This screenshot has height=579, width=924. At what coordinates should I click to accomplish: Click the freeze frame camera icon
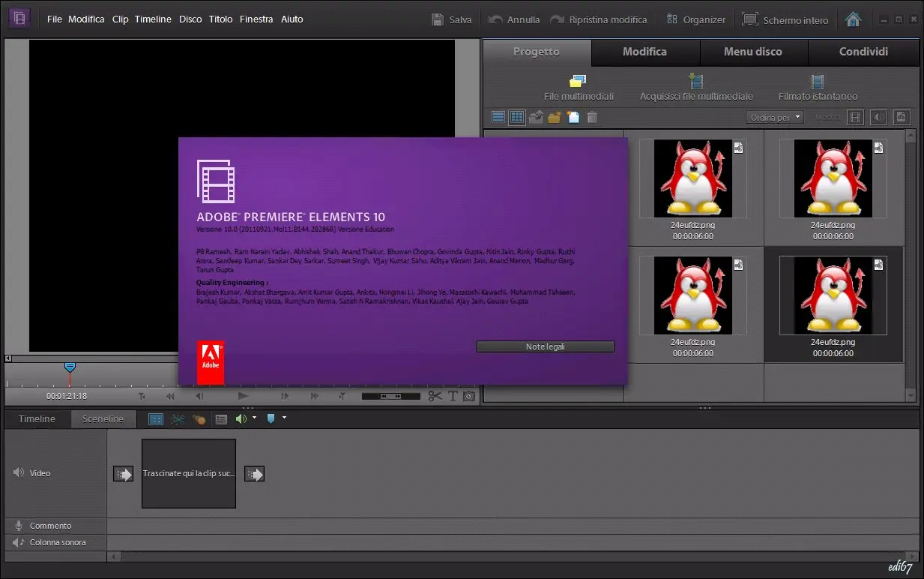pos(469,396)
